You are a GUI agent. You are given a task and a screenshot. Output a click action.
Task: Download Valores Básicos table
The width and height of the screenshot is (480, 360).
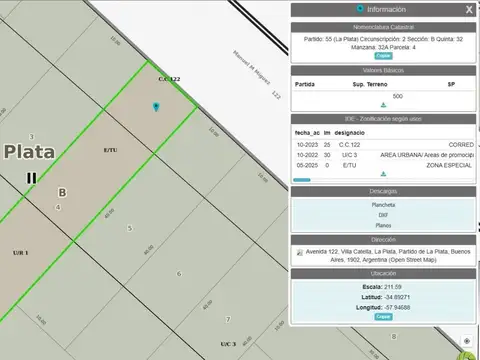(x=383, y=105)
